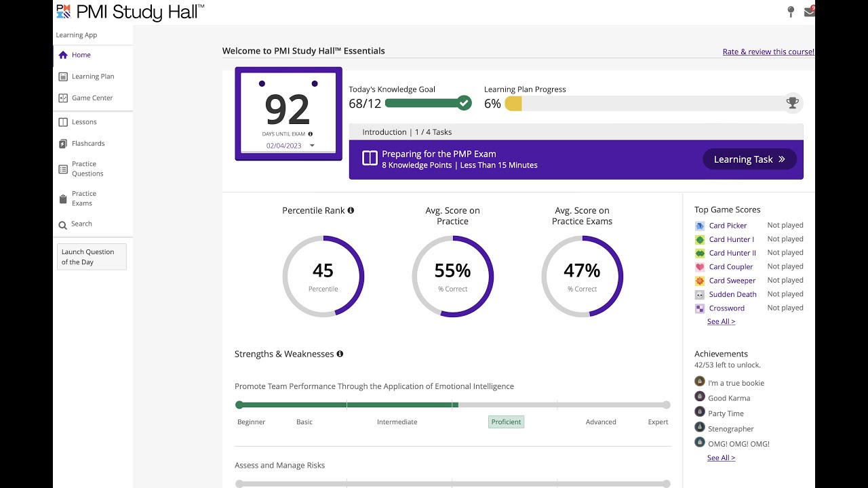868x488 pixels.
Task: Click the Learning Task button
Action: click(749, 159)
